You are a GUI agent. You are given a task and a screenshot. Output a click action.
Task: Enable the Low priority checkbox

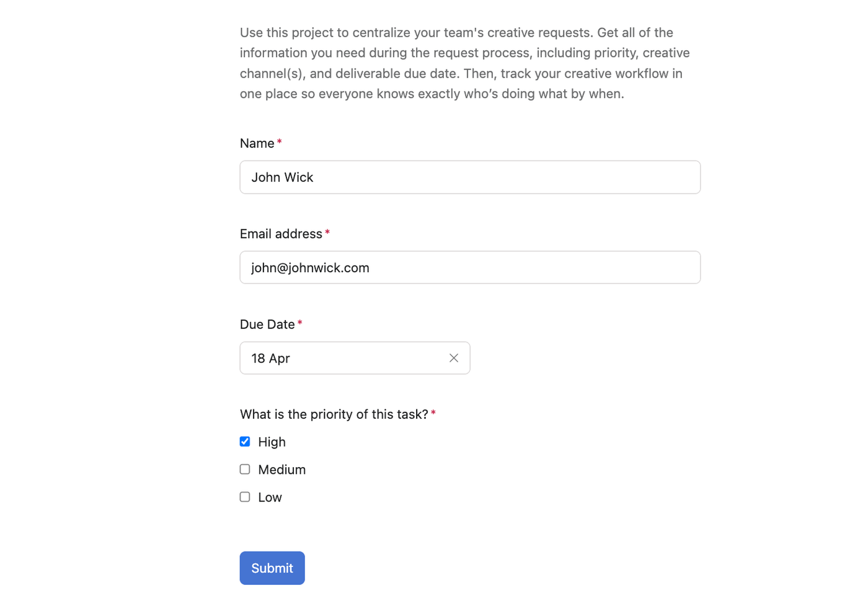point(245,497)
